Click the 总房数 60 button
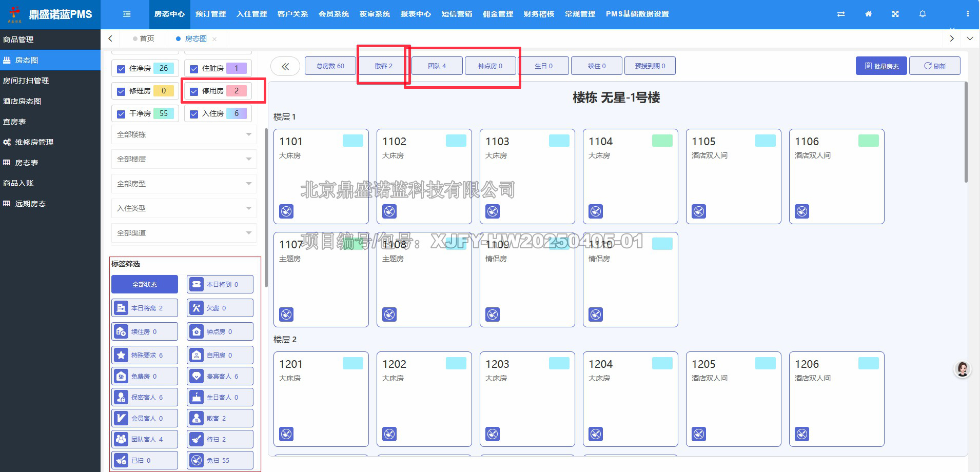The width and height of the screenshot is (980, 472). click(330, 66)
